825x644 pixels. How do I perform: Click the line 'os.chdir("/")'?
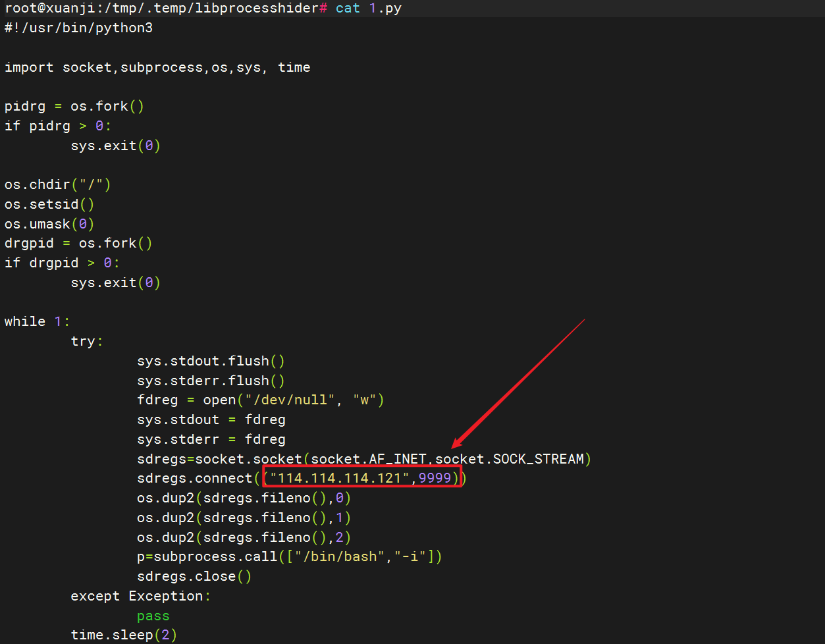point(58,184)
